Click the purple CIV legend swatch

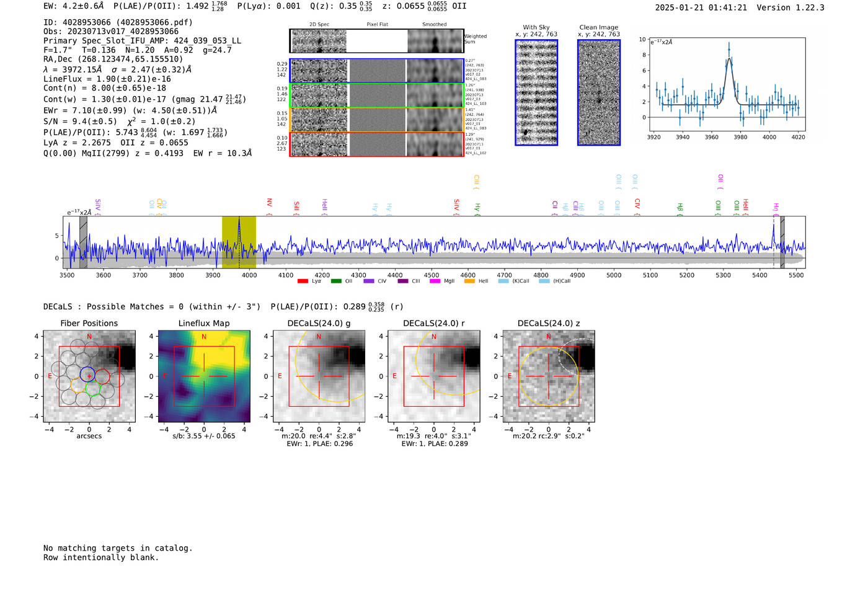[x=369, y=281]
